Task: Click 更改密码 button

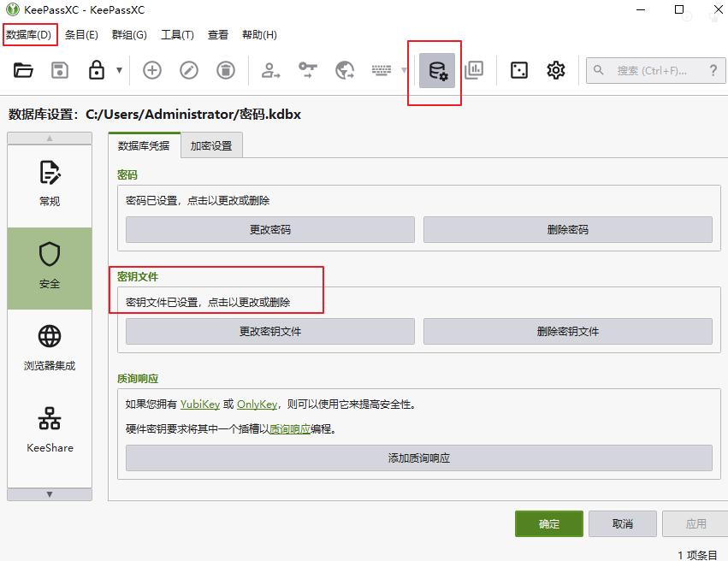Action: click(270, 230)
